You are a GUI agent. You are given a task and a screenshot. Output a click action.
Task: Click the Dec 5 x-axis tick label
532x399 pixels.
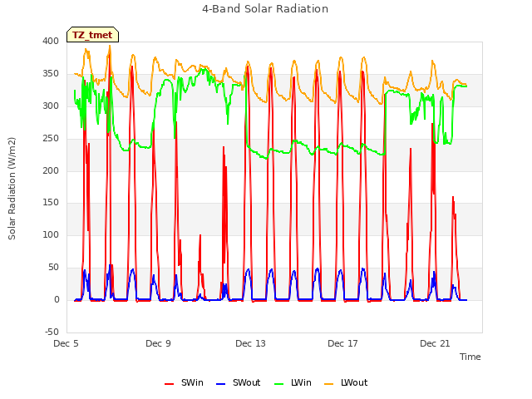pyautogui.click(x=66, y=343)
